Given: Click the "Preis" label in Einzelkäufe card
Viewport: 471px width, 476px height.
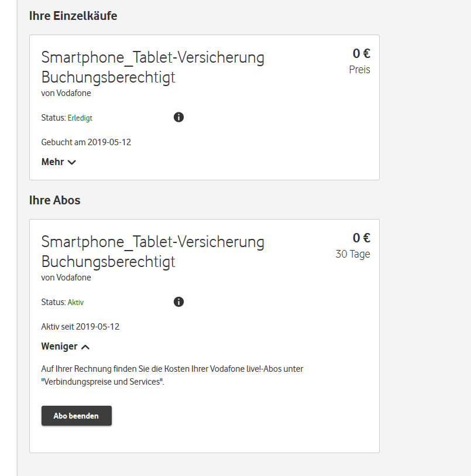Looking at the screenshot, I should pos(359,70).
